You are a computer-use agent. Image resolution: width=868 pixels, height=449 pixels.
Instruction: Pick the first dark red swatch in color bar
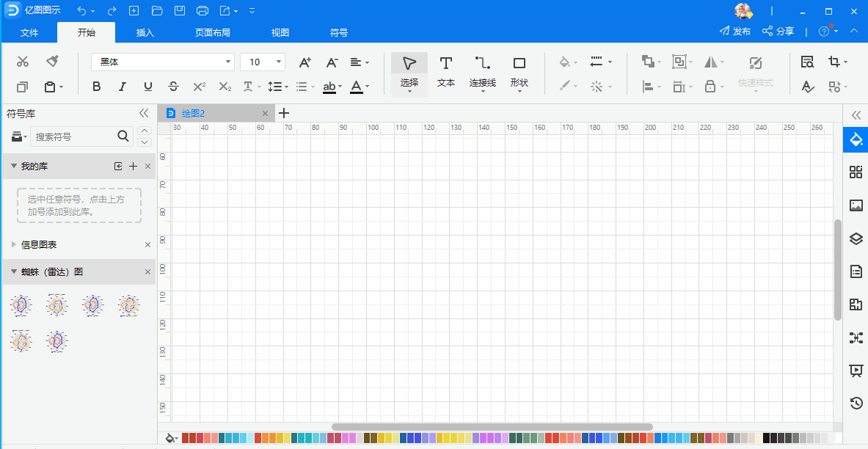click(x=186, y=438)
